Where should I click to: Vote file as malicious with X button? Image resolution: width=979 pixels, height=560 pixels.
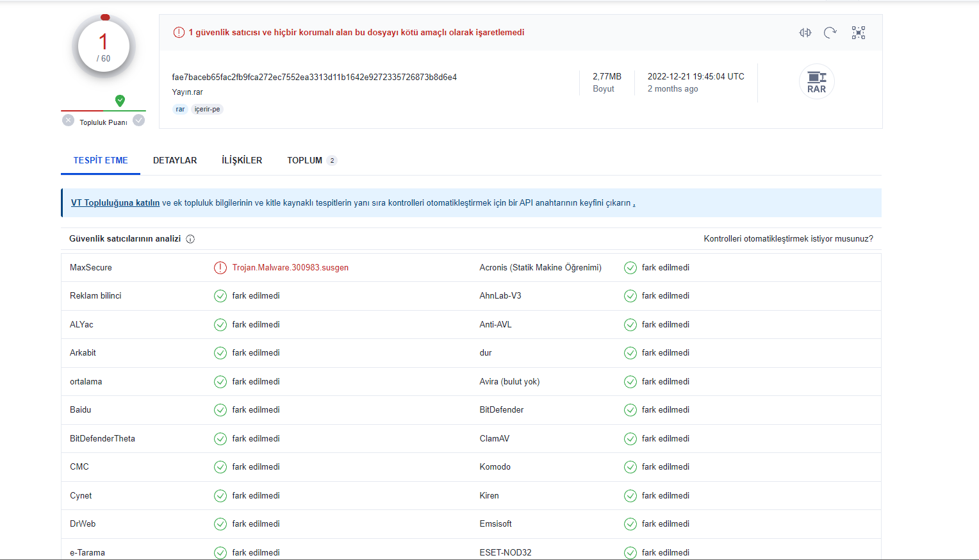pyautogui.click(x=69, y=120)
